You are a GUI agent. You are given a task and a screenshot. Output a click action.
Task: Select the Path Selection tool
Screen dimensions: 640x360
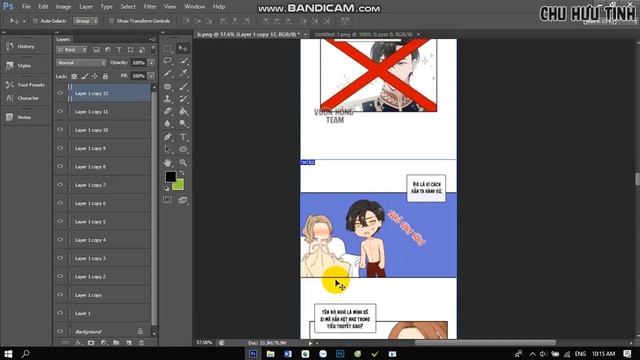click(x=168, y=149)
